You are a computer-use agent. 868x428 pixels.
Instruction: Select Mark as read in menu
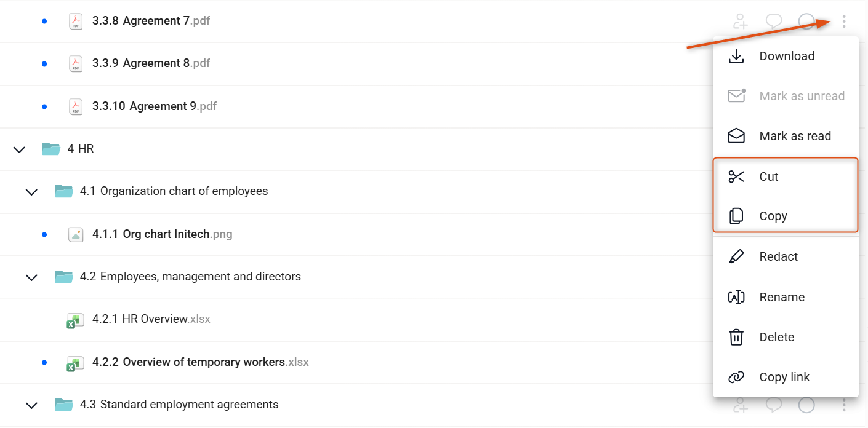pos(786,136)
